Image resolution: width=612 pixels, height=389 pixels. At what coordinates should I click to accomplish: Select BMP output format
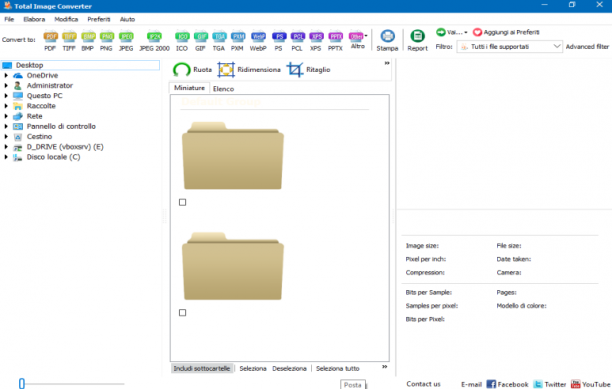tap(87, 41)
